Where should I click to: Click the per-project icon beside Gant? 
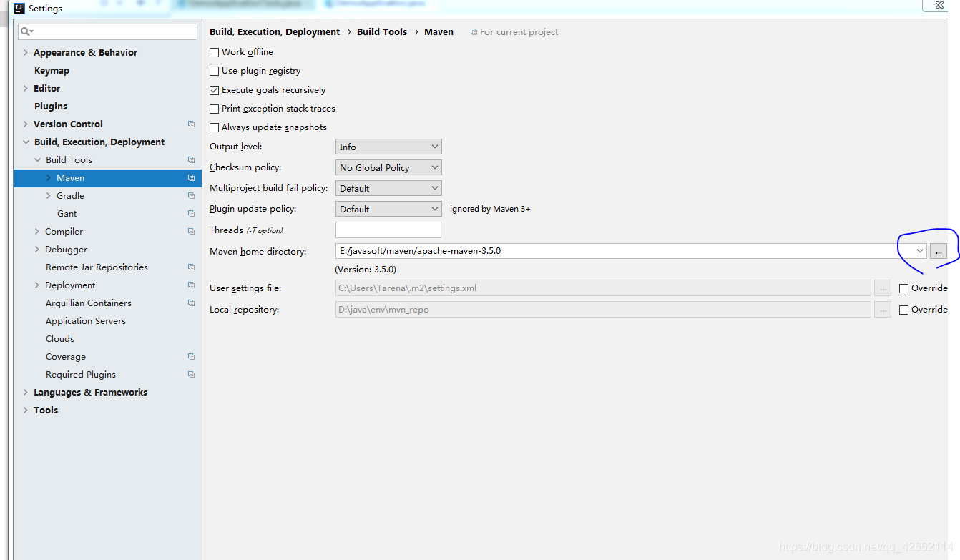[x=191, y=213]
